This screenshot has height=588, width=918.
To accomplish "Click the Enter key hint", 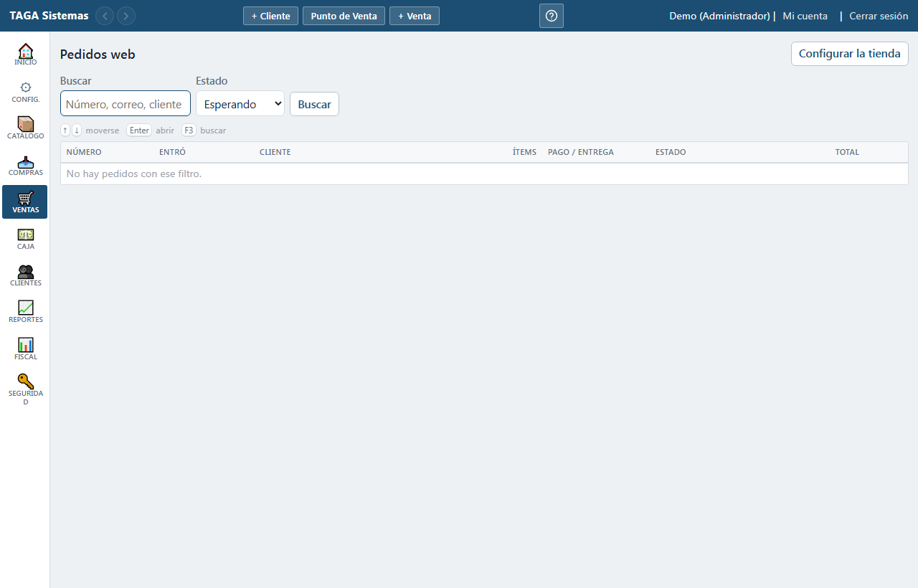I will [x=139, y=131].
